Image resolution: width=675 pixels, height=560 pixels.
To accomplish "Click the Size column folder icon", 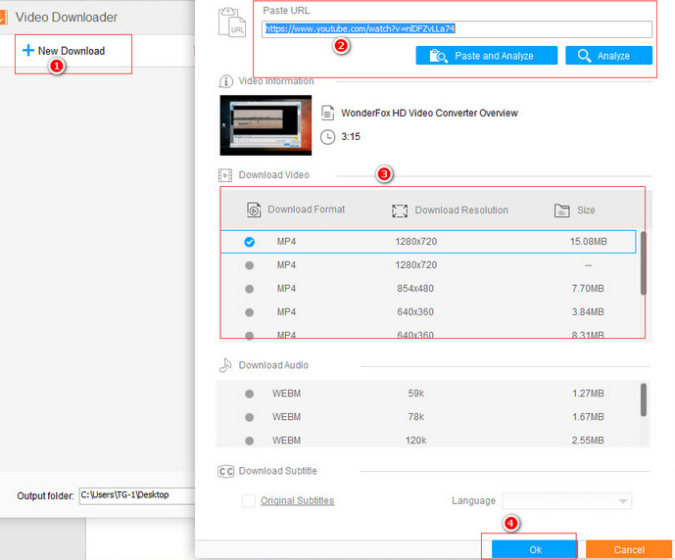I will (562, 210).
